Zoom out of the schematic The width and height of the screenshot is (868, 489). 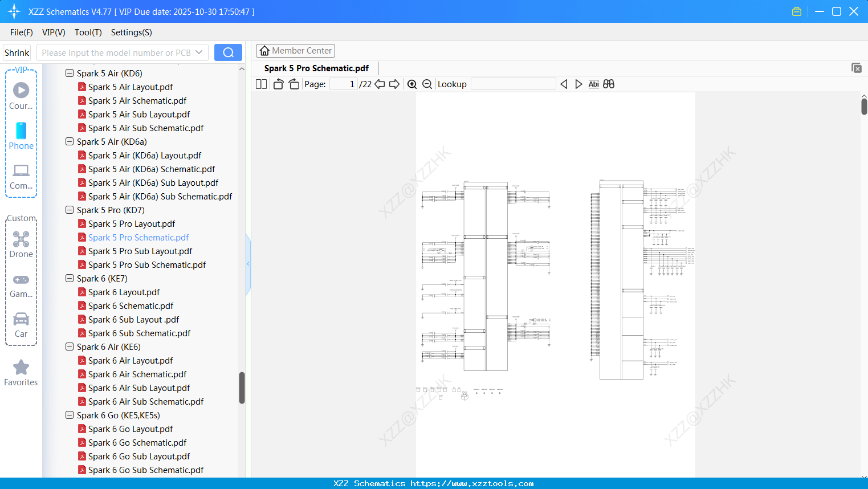[x=427, y=84]
